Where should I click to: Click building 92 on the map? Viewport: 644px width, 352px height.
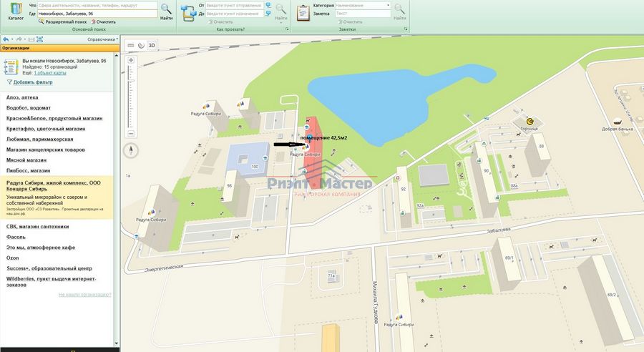(404, 196)
